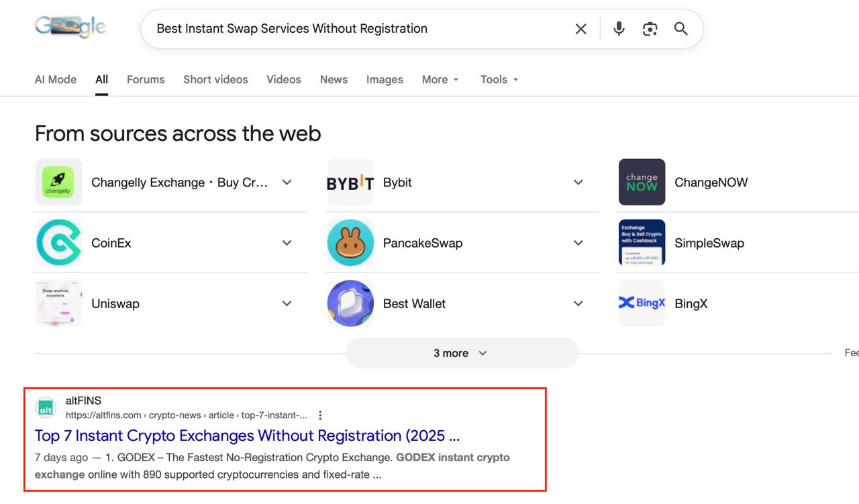
Task: Click the altFINS site favicon
Action: (46, 407)
